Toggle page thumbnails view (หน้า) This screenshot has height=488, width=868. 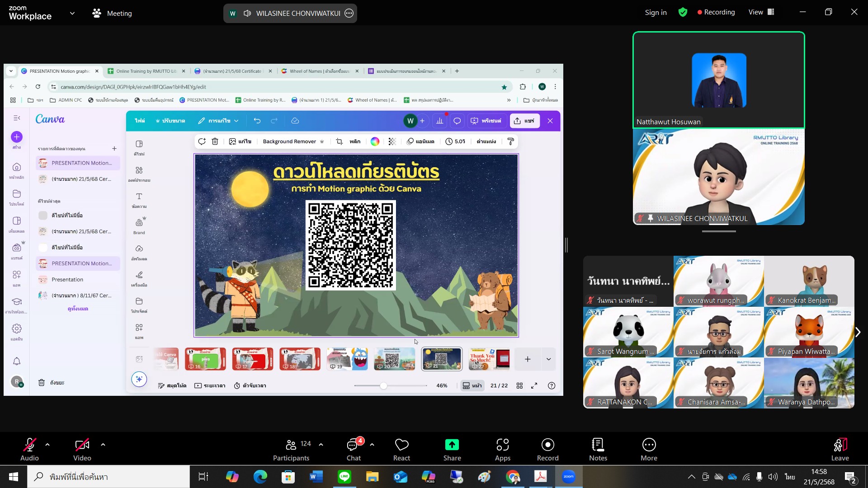click(x=472, y=385)
